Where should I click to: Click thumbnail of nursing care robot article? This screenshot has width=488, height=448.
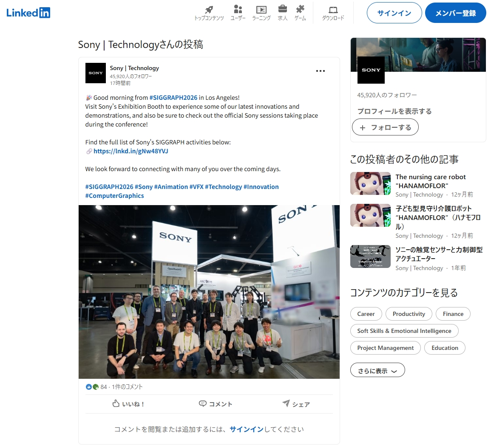click(370, 183)
